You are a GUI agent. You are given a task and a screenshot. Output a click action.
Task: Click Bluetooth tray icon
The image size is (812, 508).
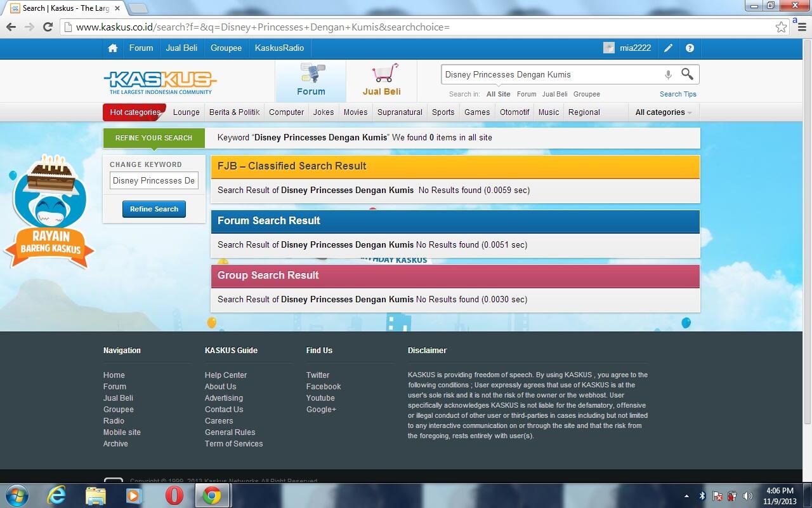coord(702,496)
